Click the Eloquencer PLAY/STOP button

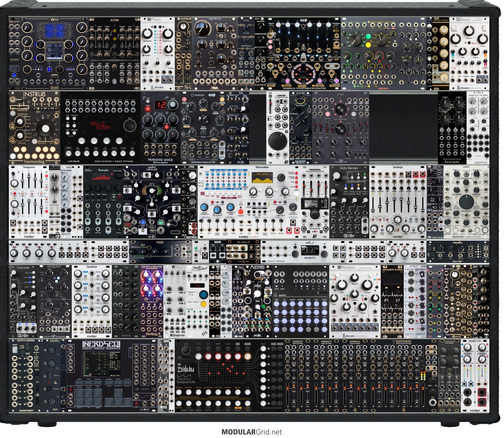tap(199, 357)
